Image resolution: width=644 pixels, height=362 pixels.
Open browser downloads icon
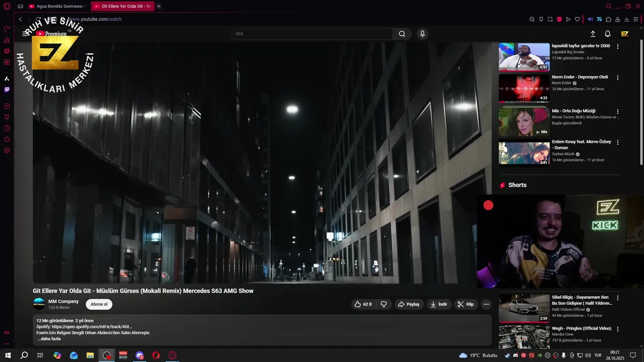click(x=626, y=19)
